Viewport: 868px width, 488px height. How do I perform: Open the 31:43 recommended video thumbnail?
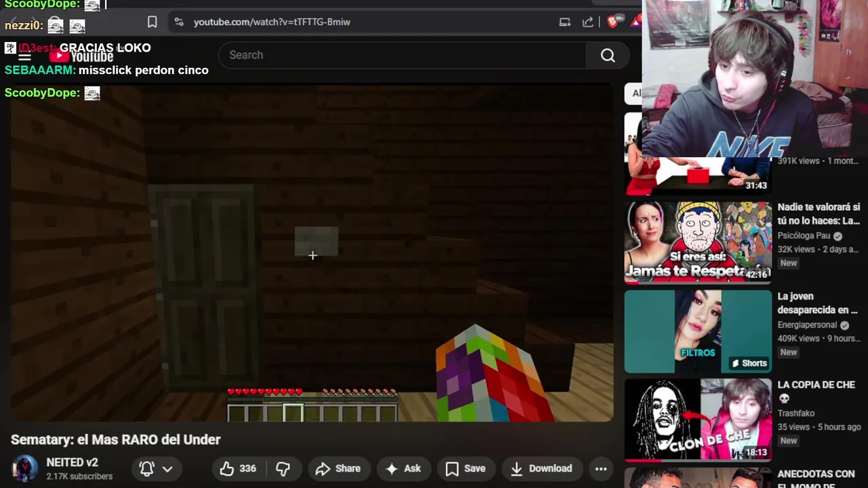pyautogui.click(x=698, y=176)
